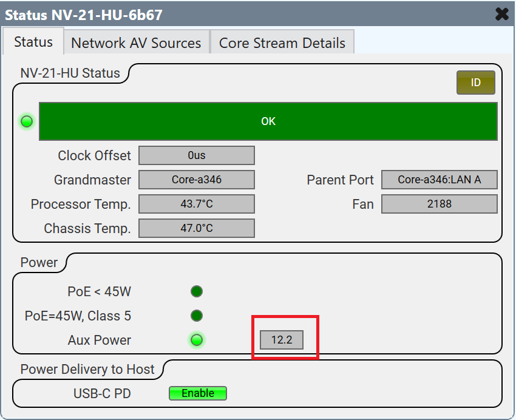516x420 pixels.
Task: Toggle the USB-C PD Enable button
Action: click(x=197, y=393)
